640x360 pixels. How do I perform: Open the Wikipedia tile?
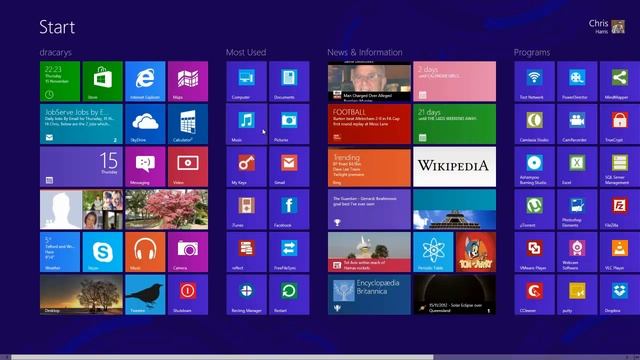pyautogui.click(x=455, y=167)
